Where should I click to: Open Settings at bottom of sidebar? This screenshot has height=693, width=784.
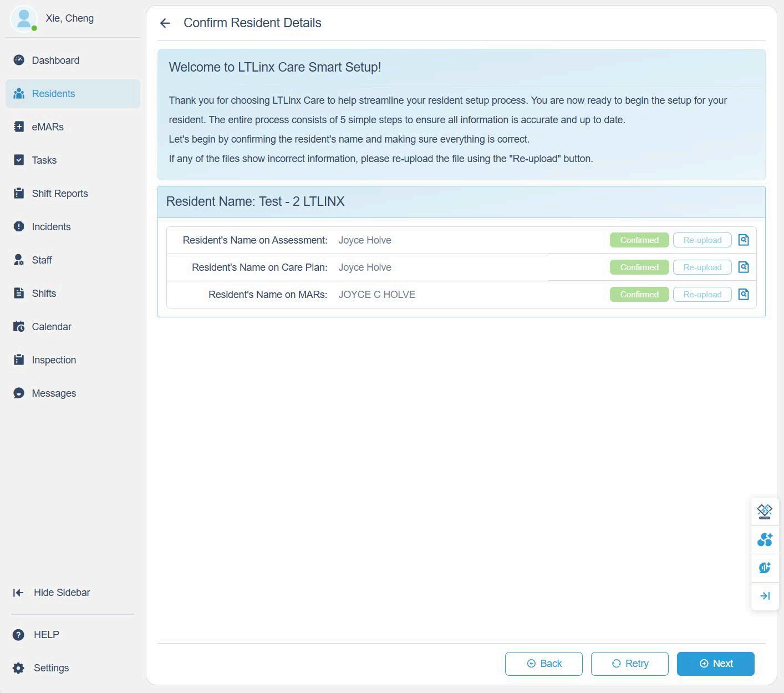click(51, 668)
